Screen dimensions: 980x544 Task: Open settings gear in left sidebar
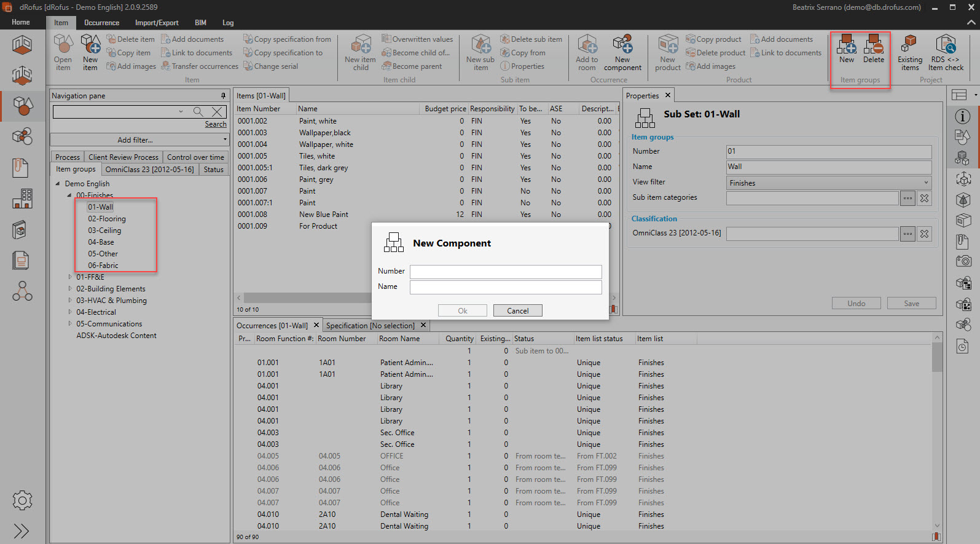point(22,500)
